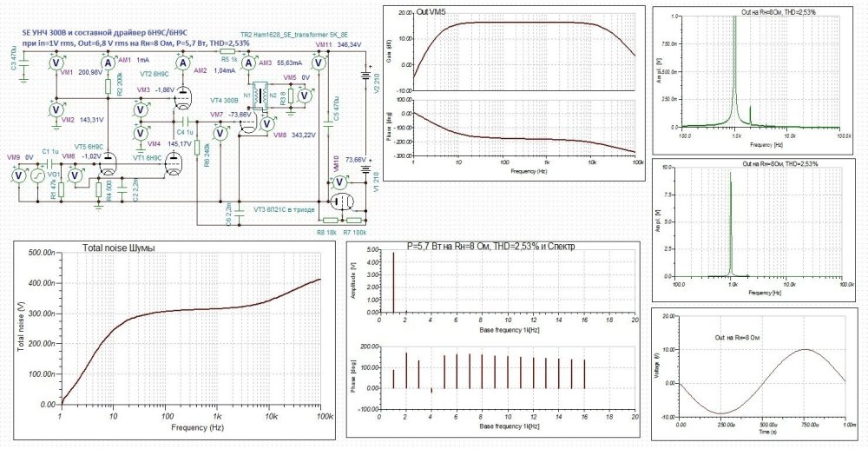The height and width of the screenshot is (449, 868).
Task: Select the V1 battery source symbol
Action: pyautogui.click(x=365, y=171)
